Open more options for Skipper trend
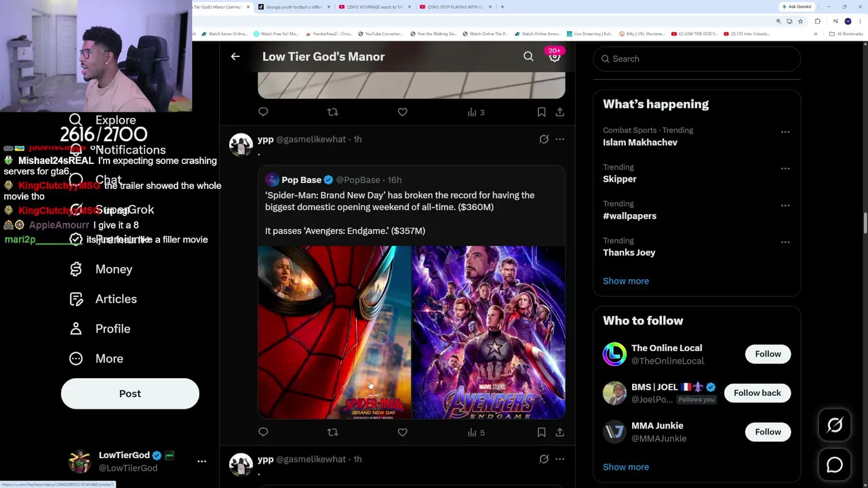The width and height of the screenshot is (868, 488). 785,168
